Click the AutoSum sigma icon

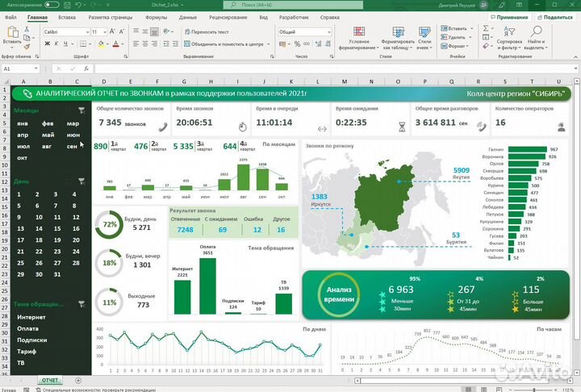tap(486, 28)
